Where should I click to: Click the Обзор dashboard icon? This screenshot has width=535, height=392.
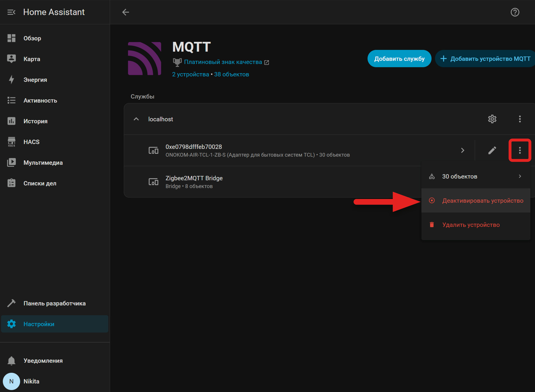11,38
